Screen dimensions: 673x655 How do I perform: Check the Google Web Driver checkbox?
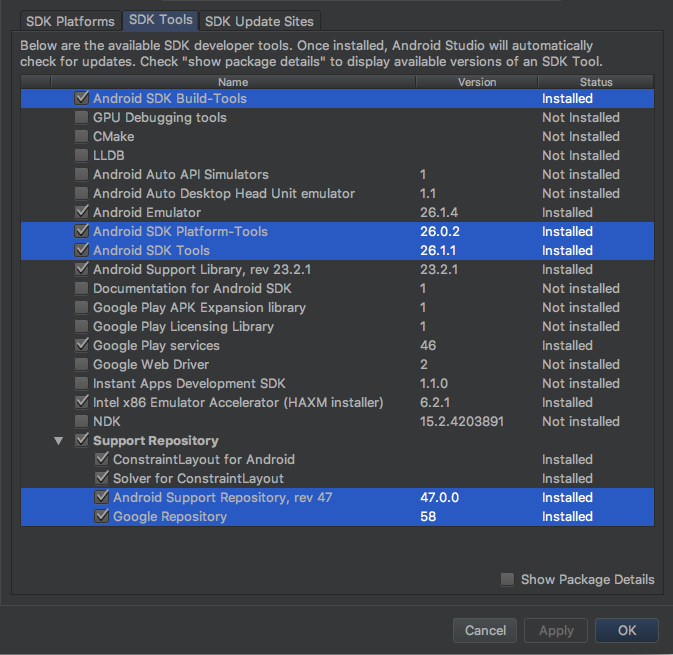tap(81, 365)
